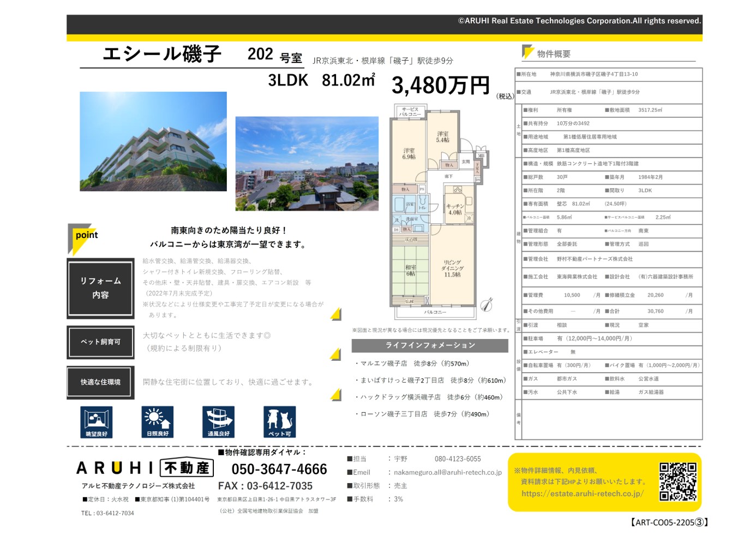The image size is (756, 536).
Task: Open the Tokyo Bay view photo
Action: pyautogui.click(x=307, y=163)
